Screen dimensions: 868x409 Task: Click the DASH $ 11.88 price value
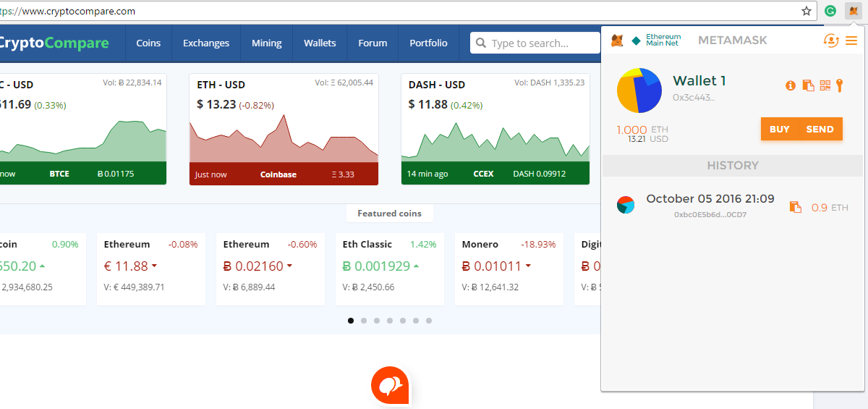coord(428,104)
